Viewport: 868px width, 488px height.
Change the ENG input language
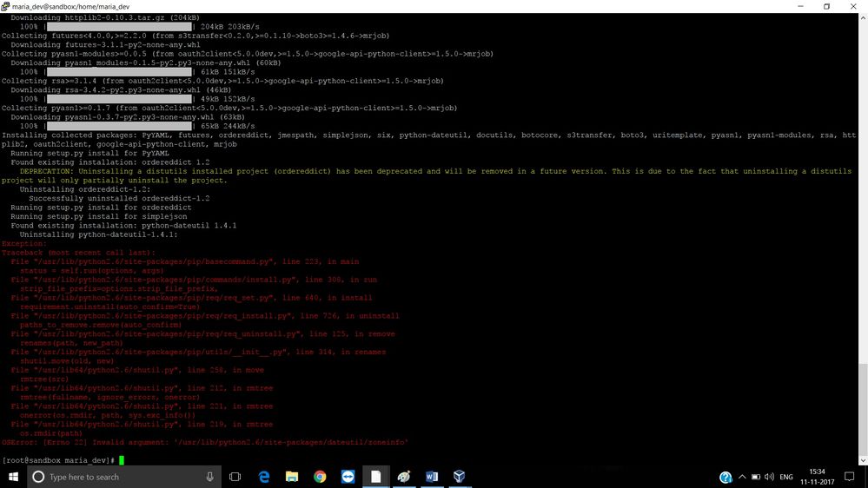786,477
